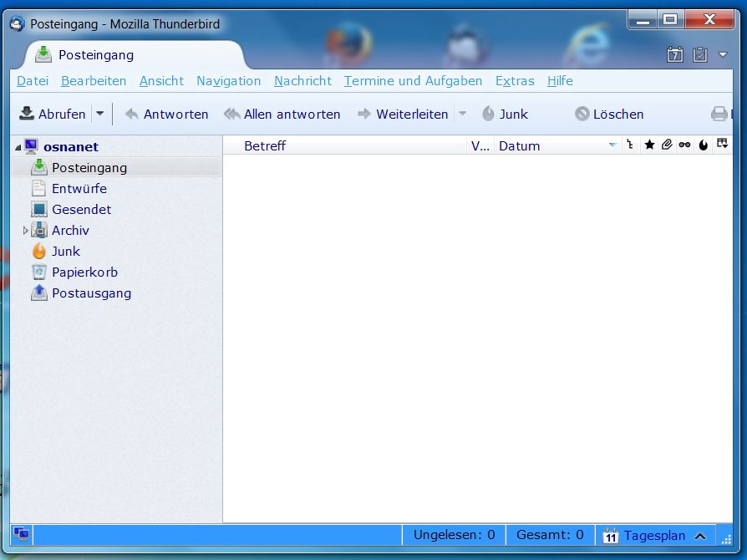Screen dimensions: 747x560
Task: Sort by junk status flame column
Action: pyautogui.click(x=704, y=145)
